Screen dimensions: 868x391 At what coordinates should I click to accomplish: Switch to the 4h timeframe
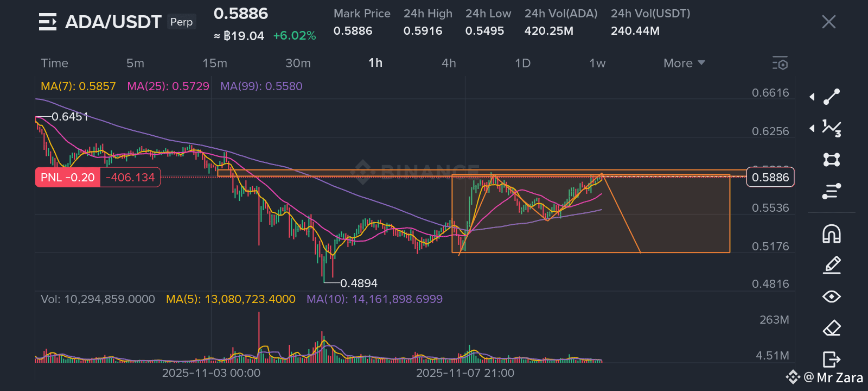click(x=449, y=63)
